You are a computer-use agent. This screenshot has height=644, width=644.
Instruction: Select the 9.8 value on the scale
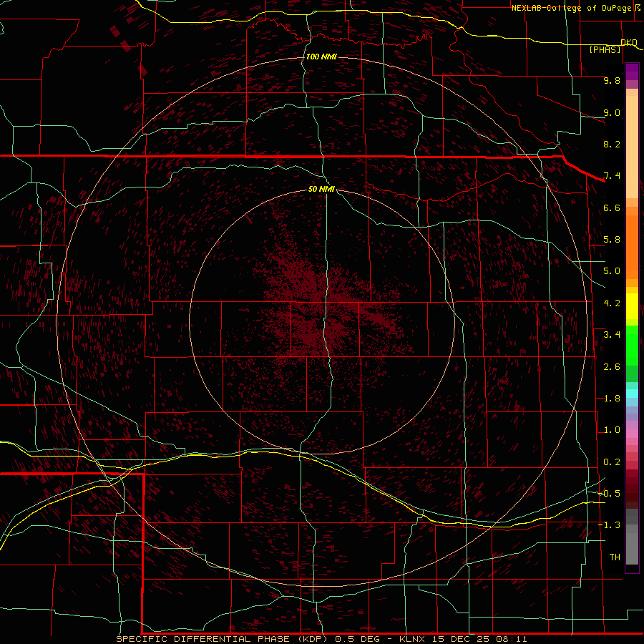612,80
